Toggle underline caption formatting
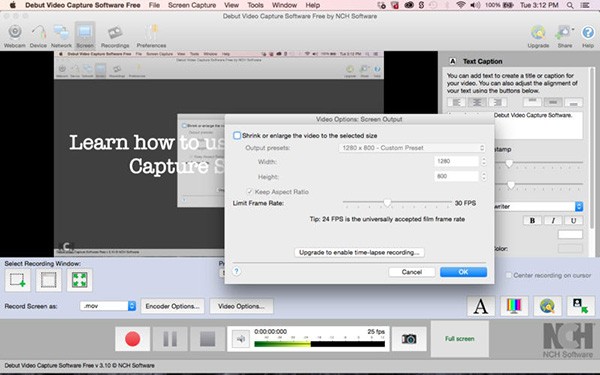 pos(574,220)
